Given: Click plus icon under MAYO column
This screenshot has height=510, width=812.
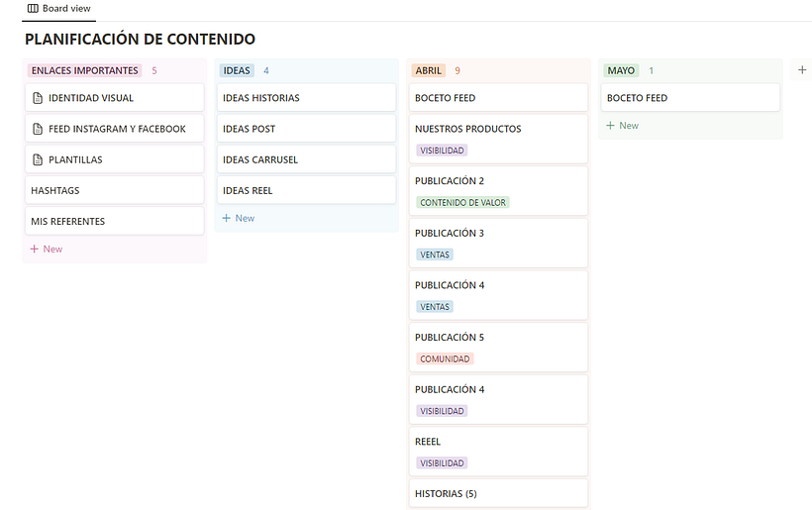Looking at the screenshot, I should (x=611, y=126).
